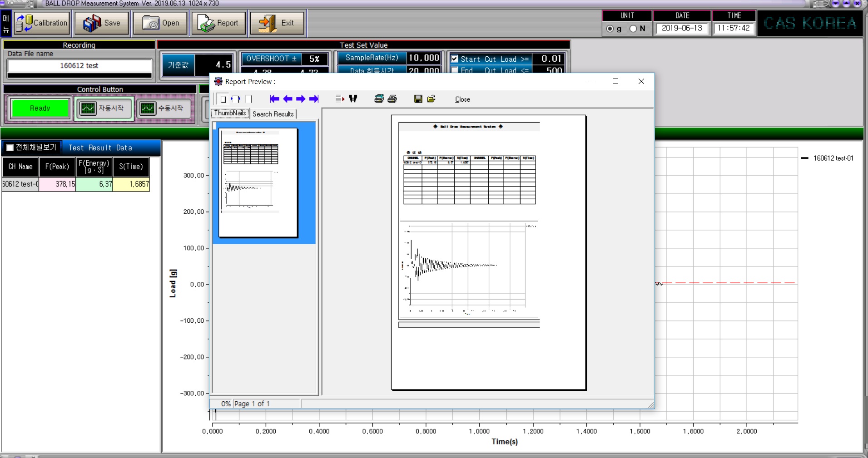Select the page 1 thumbnail

(x=258, y=182)
